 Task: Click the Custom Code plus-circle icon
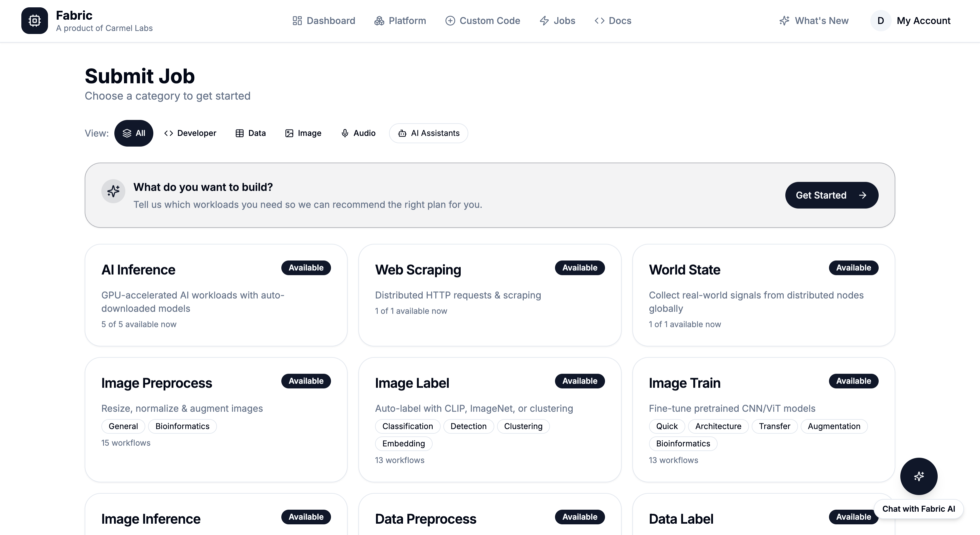click(x=450, y=21)
